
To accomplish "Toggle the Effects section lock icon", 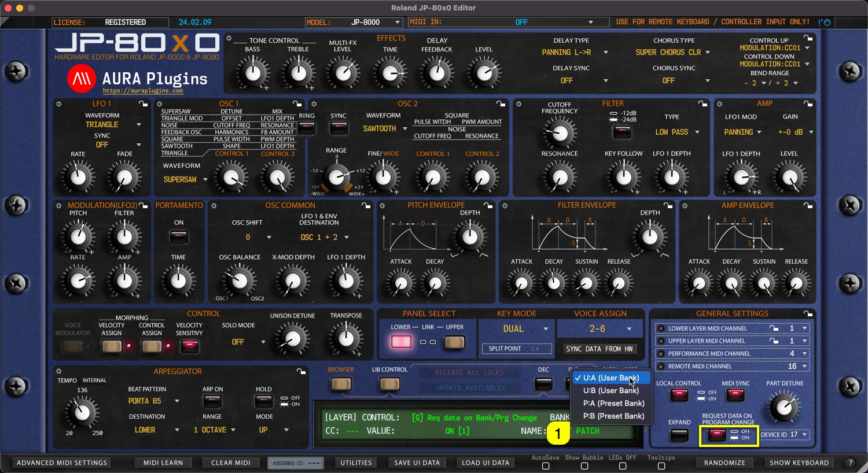I will 808,38.
